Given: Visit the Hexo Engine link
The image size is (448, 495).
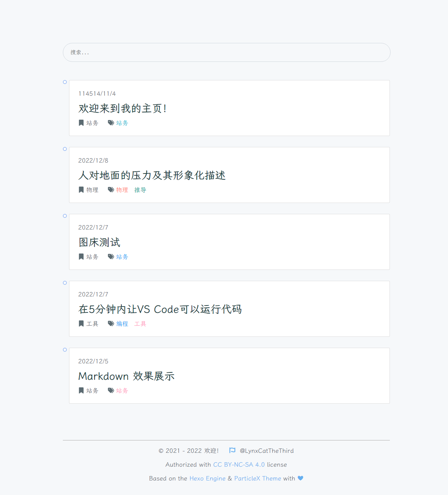Looking at the screenshot, I should coord(207,478).
